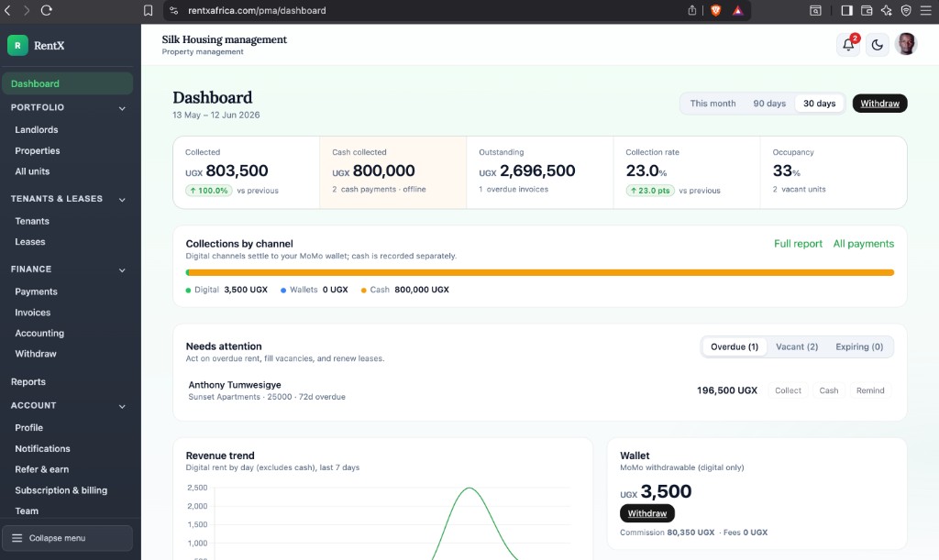Open Team in the sidebar

27,511
